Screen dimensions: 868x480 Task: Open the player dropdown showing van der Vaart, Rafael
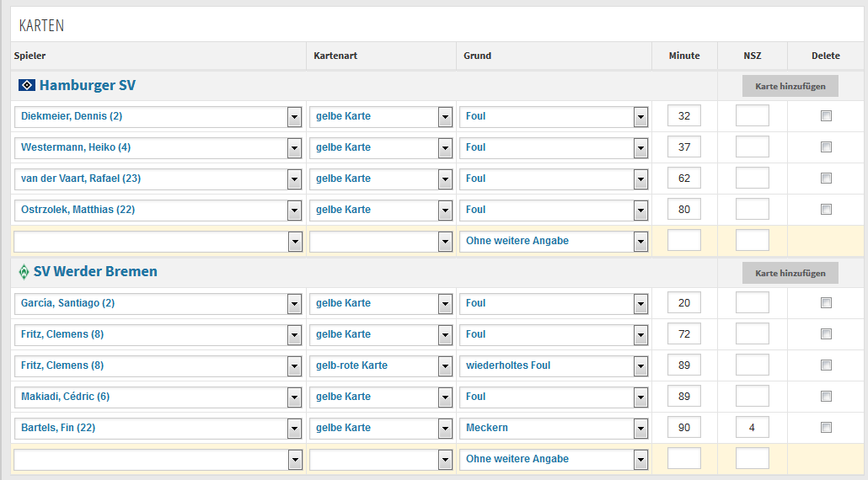click(158, 179)
